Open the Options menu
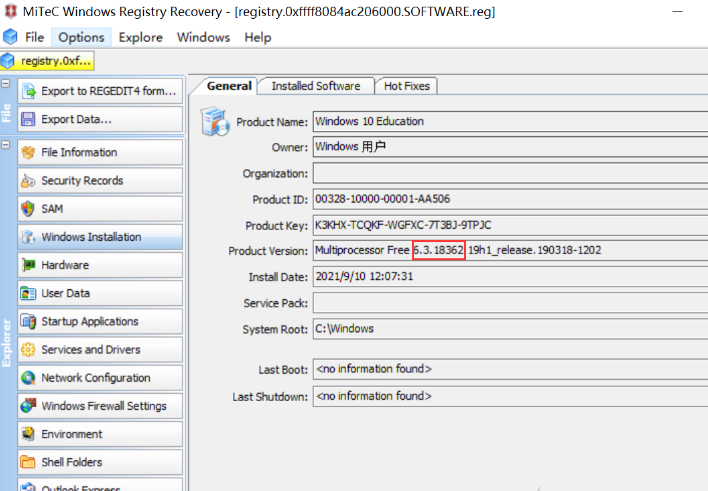 pyautogui.click(x=81, y=37)
